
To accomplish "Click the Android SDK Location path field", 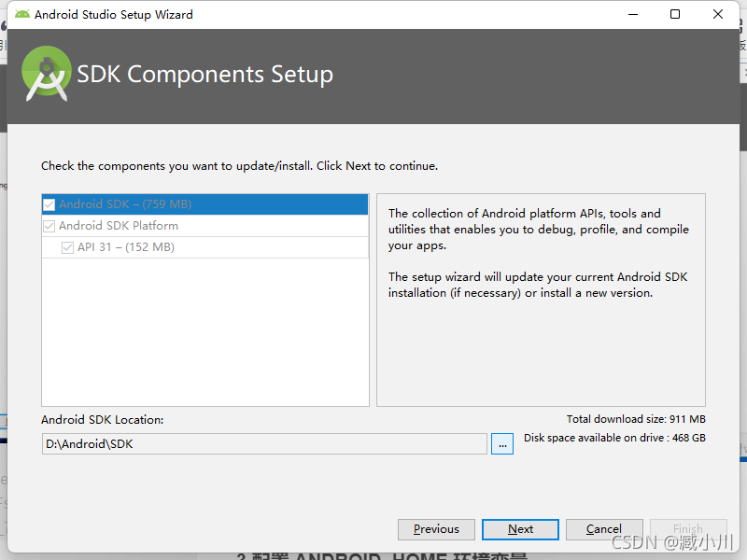I will [264, 444].
